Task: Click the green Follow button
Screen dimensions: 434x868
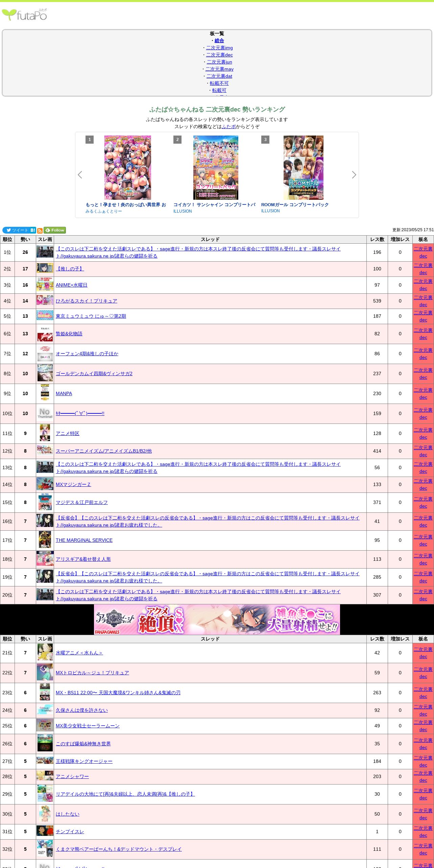Action: [x=55, y=230]
